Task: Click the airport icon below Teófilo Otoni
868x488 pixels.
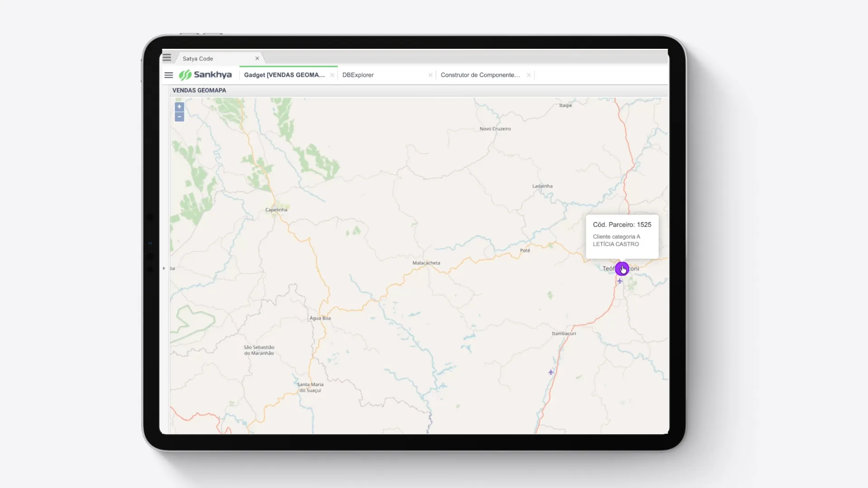Action: (x=620, y=281)
